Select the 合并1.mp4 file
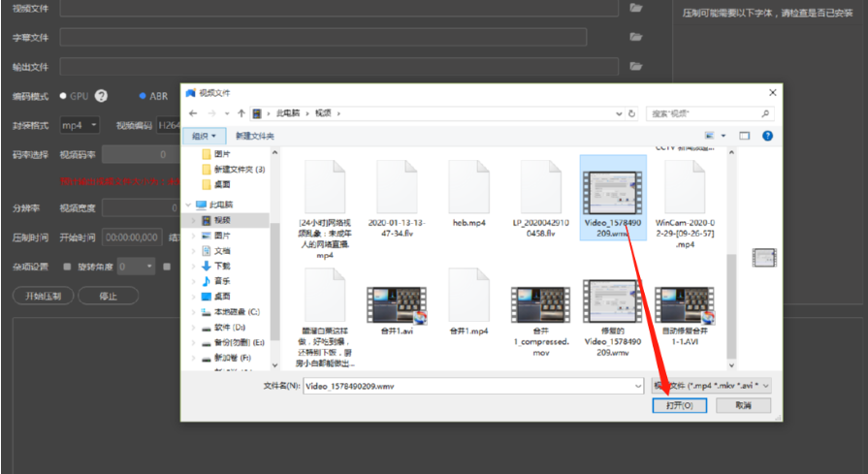 point(468,302)
